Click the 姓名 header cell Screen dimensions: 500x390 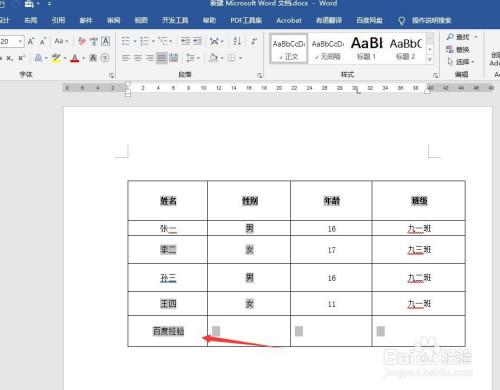click(168, 201)
